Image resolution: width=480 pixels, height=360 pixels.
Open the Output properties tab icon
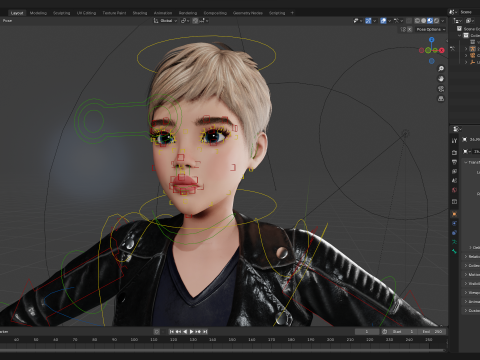tap(454, 162)
